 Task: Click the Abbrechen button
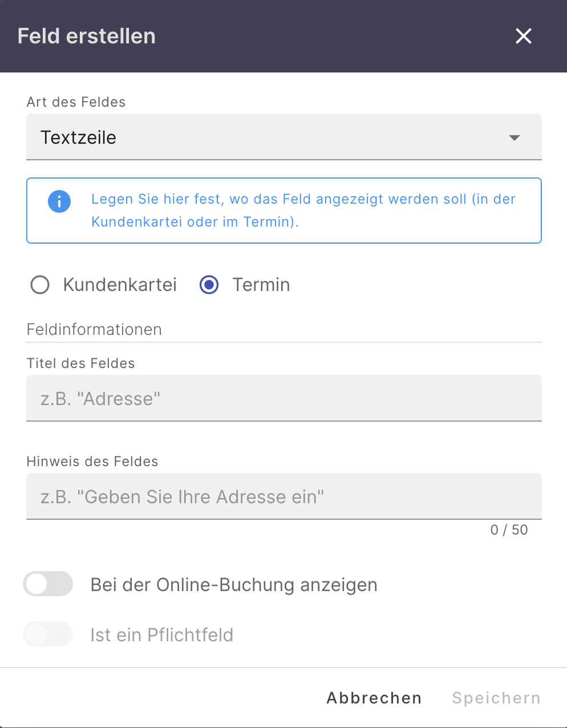click(374, 697)
